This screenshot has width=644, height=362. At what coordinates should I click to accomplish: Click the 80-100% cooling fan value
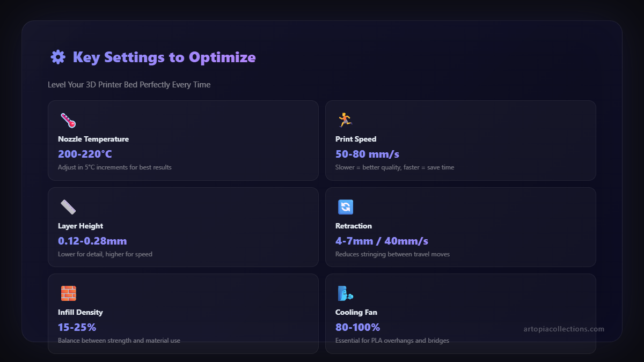coord(357,327)
